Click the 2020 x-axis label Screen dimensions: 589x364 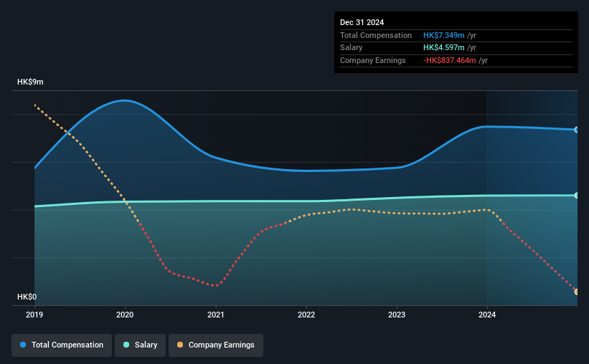pos(125,315)
